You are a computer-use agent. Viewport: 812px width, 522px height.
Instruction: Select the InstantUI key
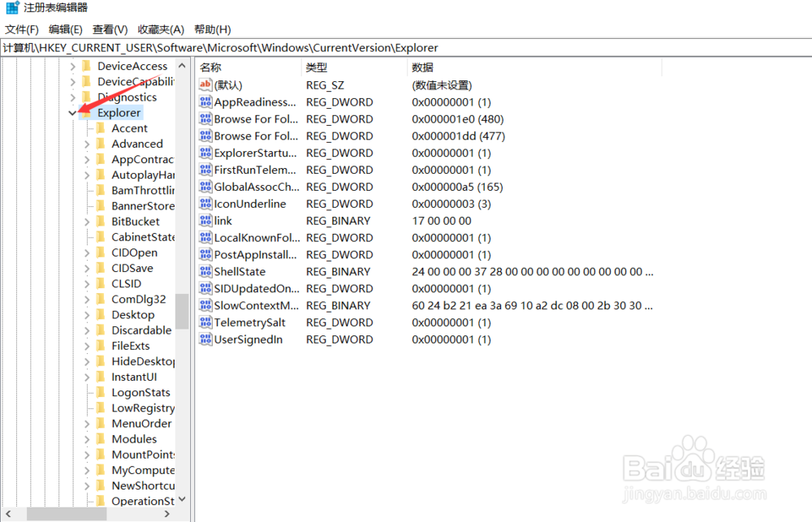134,377
